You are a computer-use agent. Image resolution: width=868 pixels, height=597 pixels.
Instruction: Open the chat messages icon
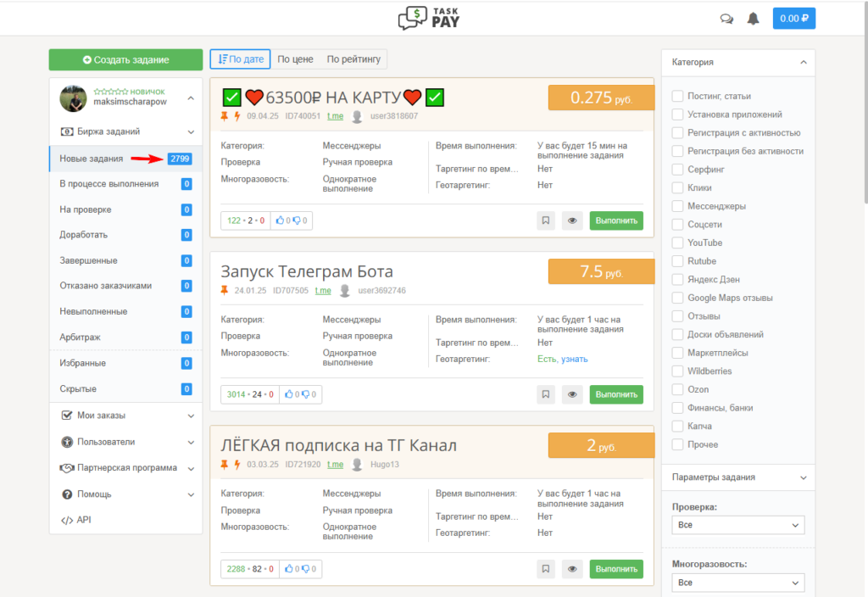click(726, 19)
